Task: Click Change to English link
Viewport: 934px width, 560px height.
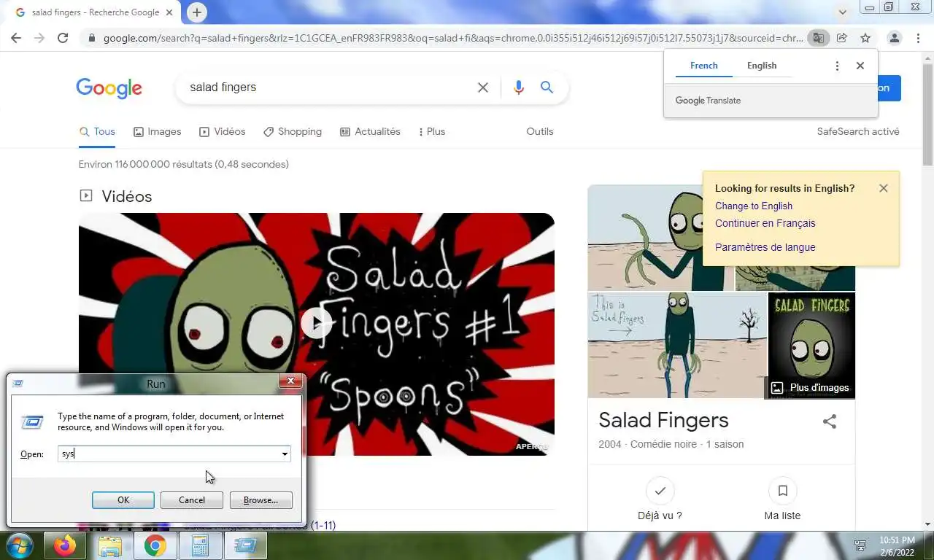Action: click(754, 206)
